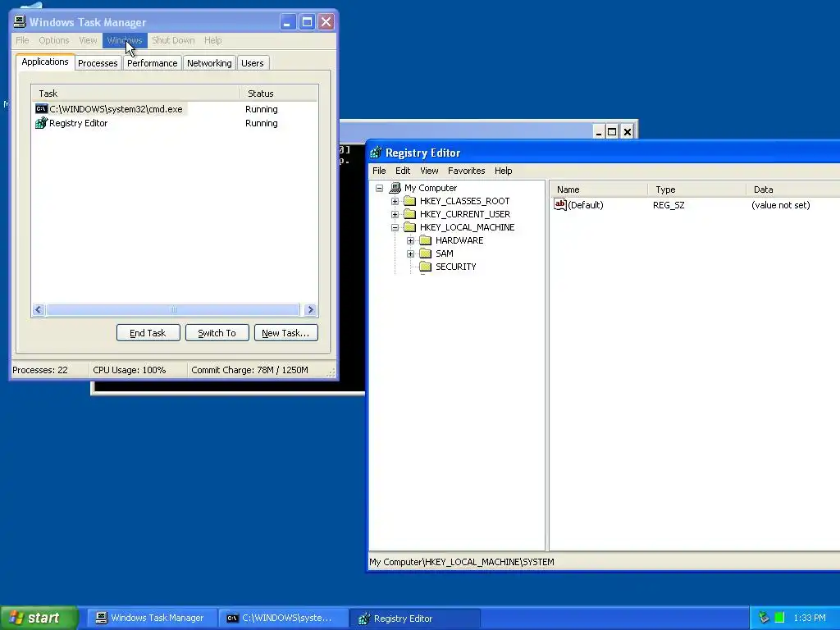Click the (value not set) data cell
Image resolution: width=840 pixels, height=630 pixels.
coord(781,204)
